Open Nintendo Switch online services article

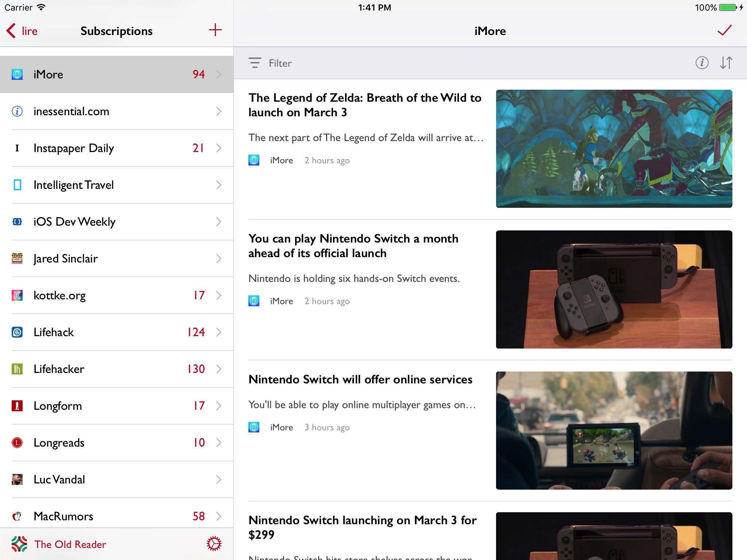(x=490, y=430)
